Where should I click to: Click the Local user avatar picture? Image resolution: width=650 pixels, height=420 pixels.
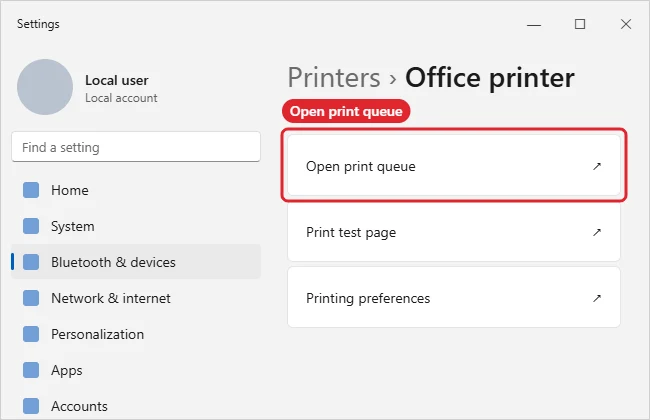[45, 87]
